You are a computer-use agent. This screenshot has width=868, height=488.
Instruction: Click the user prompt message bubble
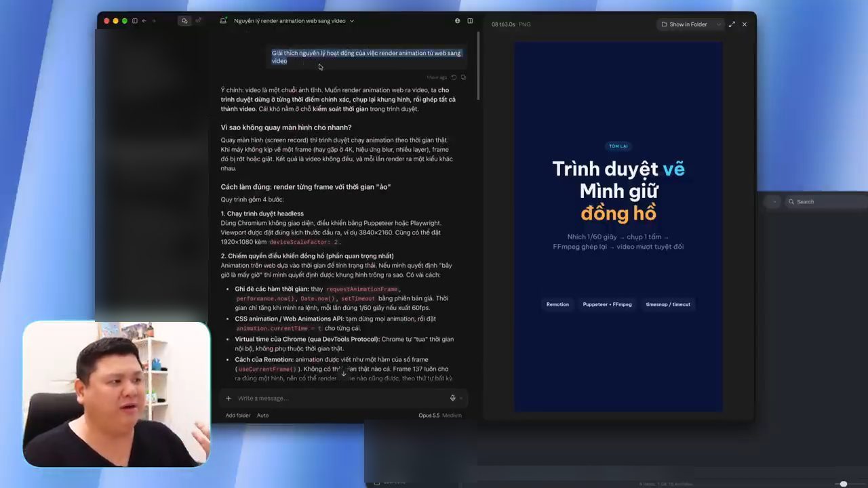[366, 57]
